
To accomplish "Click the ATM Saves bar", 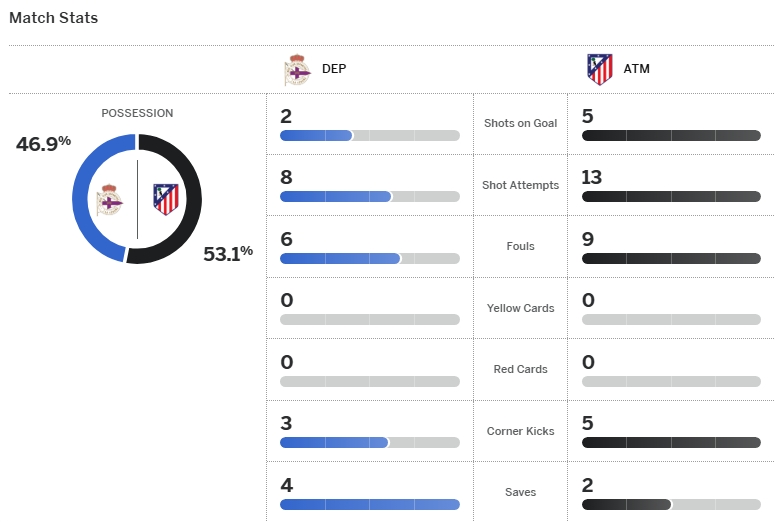I will tap(671, 505).
